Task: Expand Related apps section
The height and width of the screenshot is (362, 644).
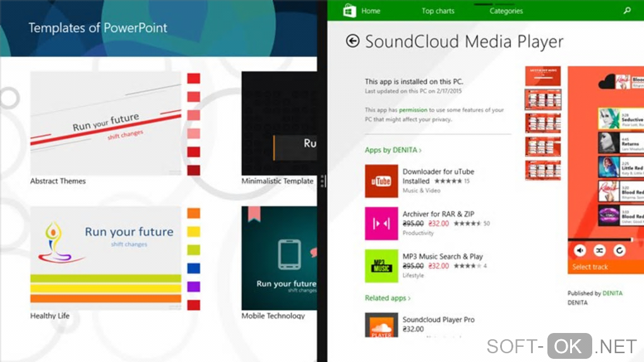Action: (387, 298)
